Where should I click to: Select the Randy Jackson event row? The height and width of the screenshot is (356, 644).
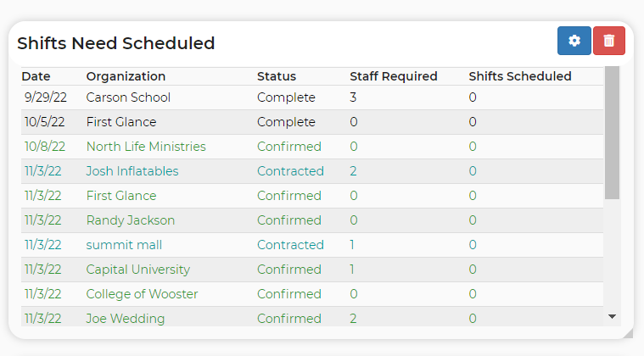pos(312,220)
